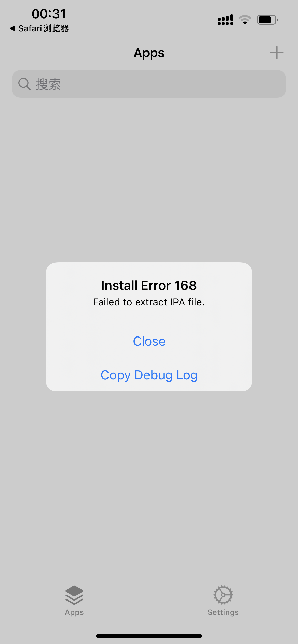Tap the back arrow beside Safari
The image size is (298, 644).
point(12,28)
